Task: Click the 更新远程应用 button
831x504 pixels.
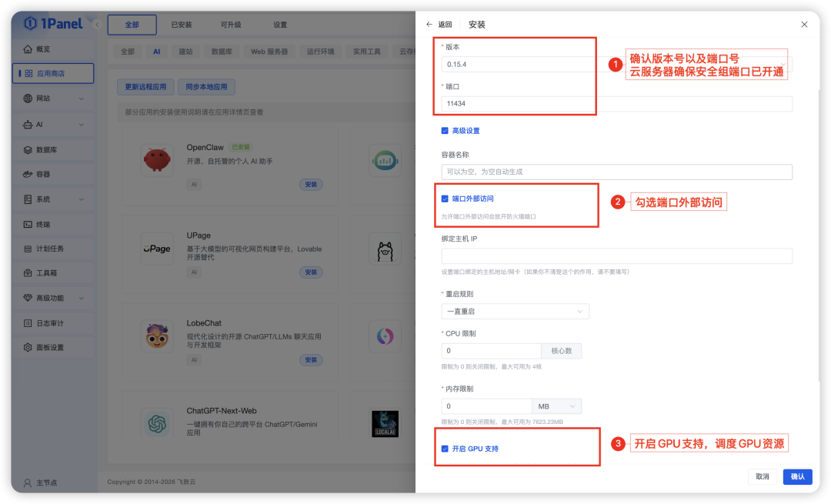Action: point(145,87)
